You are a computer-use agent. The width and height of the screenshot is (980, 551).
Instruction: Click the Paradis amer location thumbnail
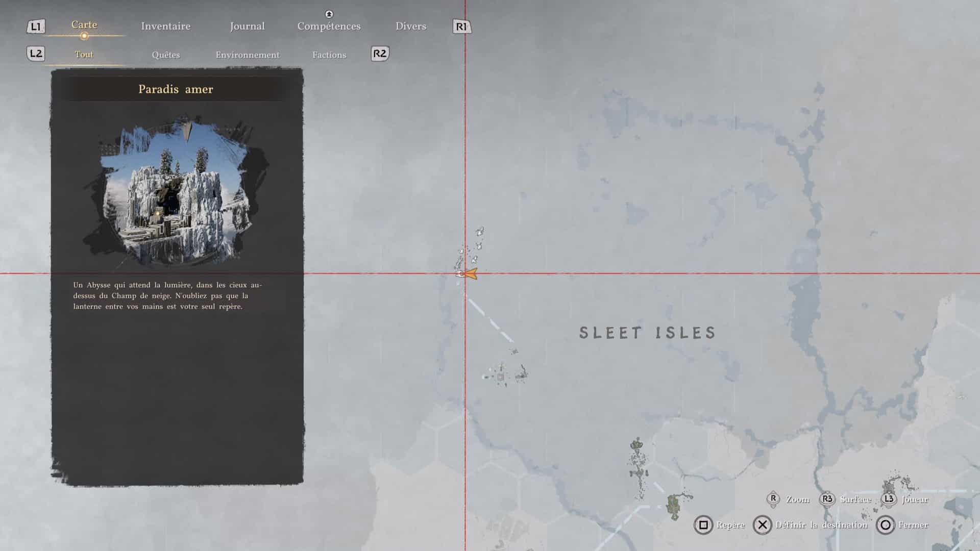point(176,191)
